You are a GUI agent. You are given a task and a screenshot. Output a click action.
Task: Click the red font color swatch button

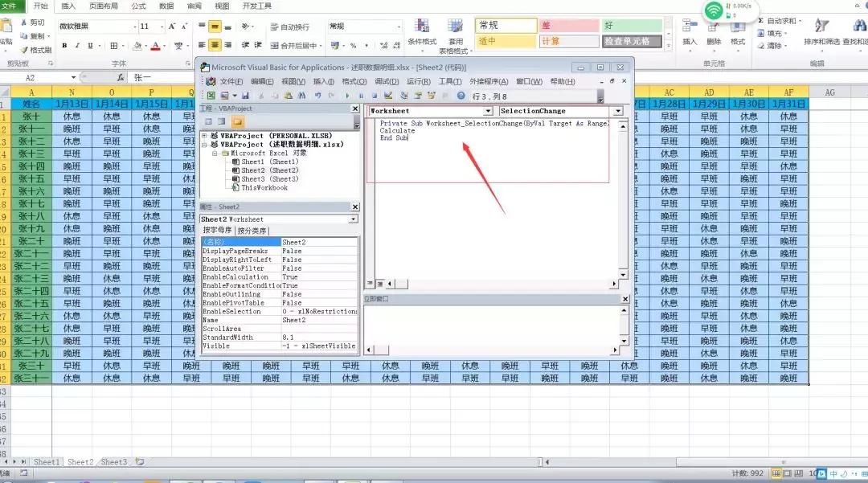tap(155, 46)
